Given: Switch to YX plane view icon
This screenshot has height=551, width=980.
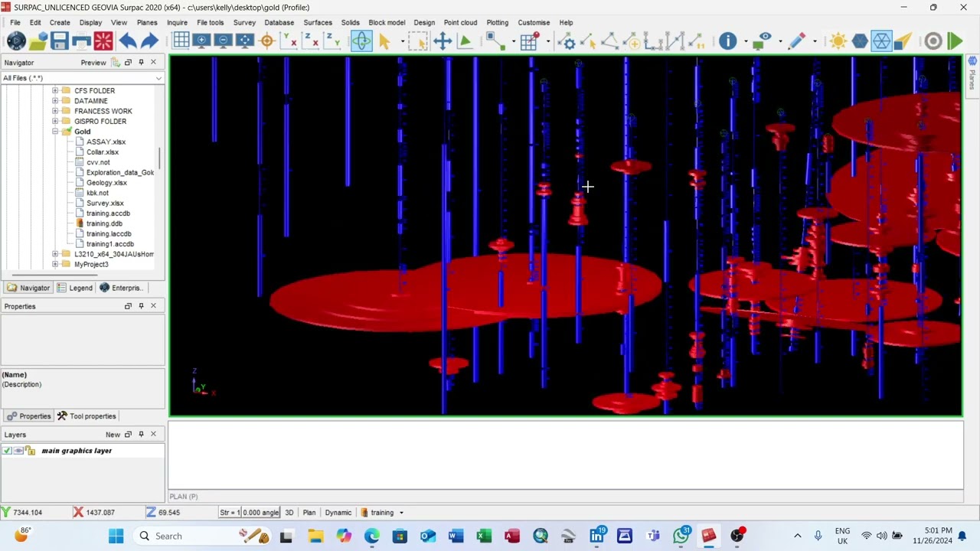Looking at the screenshot, I should (x=289, y=41).
